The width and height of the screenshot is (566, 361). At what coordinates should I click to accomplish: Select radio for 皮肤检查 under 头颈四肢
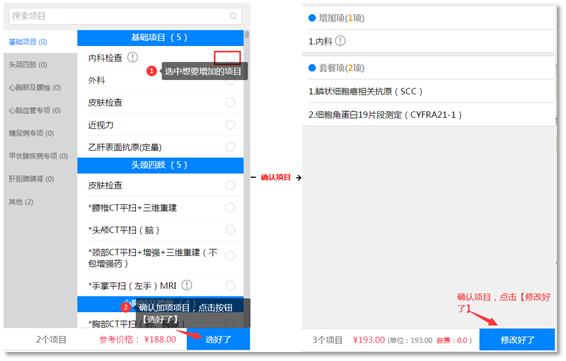pos(230,185)
